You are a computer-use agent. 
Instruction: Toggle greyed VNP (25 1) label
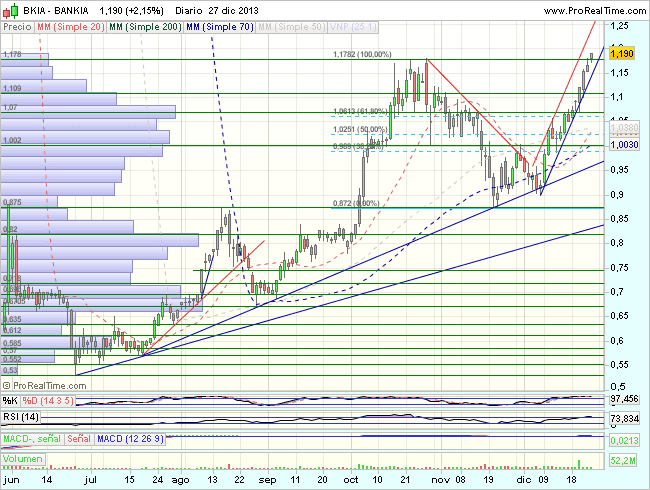coord(353,27)
